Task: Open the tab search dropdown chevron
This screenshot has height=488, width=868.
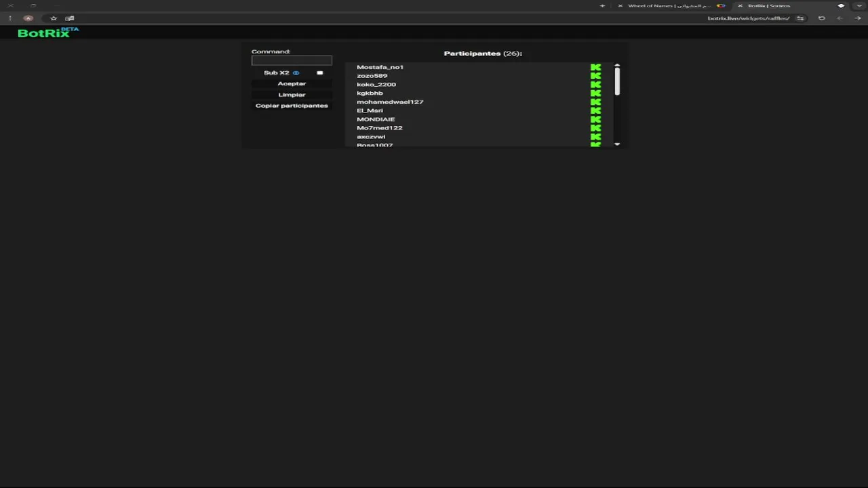Action: click(860, 5)
